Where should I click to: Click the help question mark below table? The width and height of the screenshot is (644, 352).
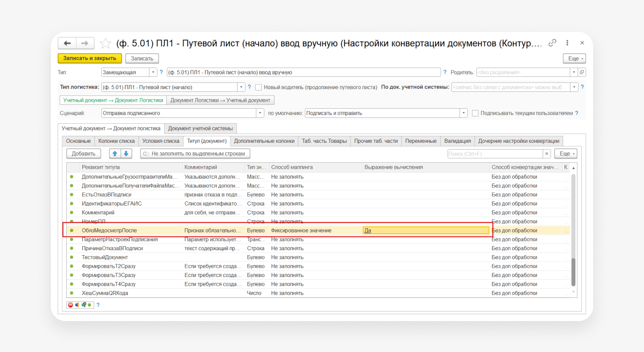(98, 305)
